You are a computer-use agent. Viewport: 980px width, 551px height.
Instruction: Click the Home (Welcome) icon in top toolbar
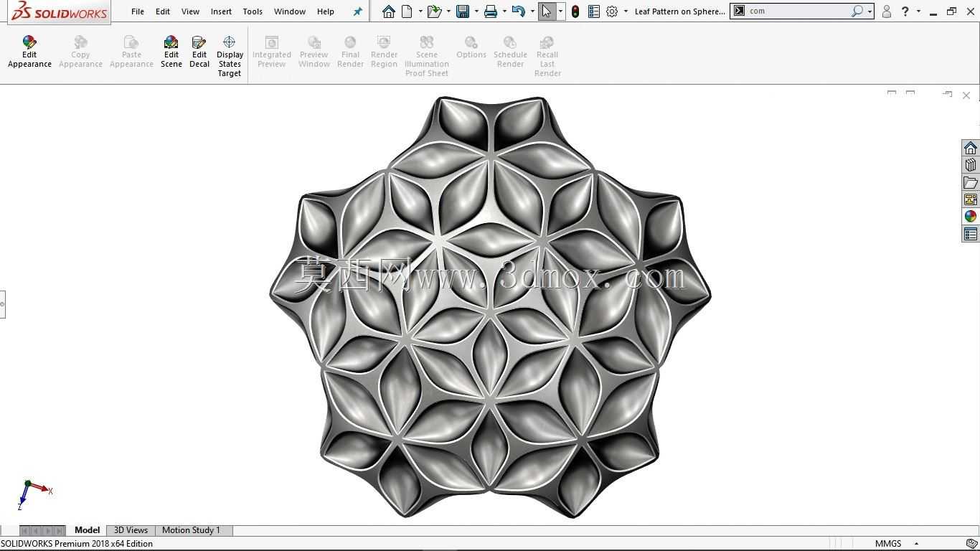tap(388, 11)
